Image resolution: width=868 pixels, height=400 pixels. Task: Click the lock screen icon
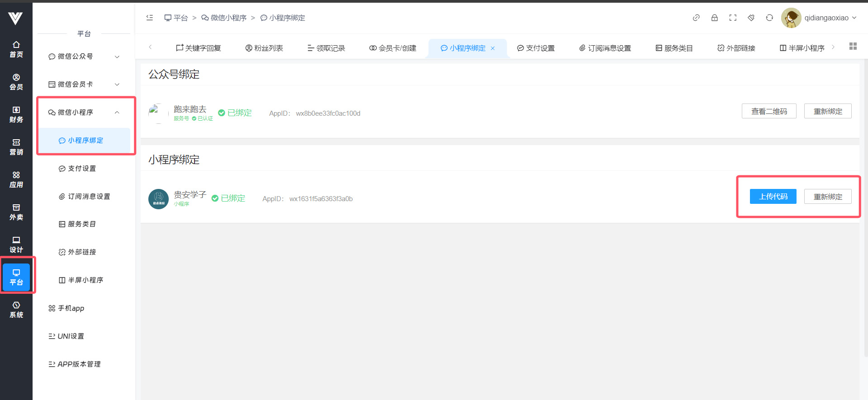(714, 18)
